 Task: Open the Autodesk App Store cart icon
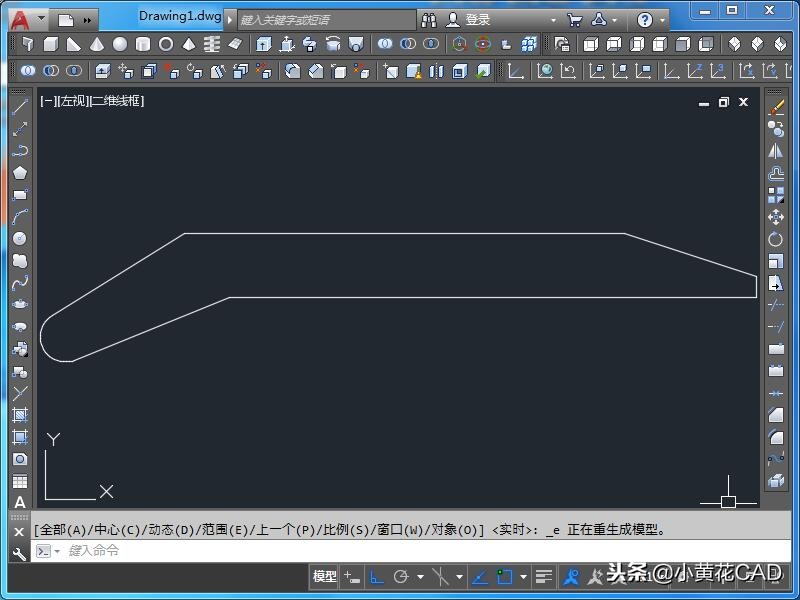point(575,20)
